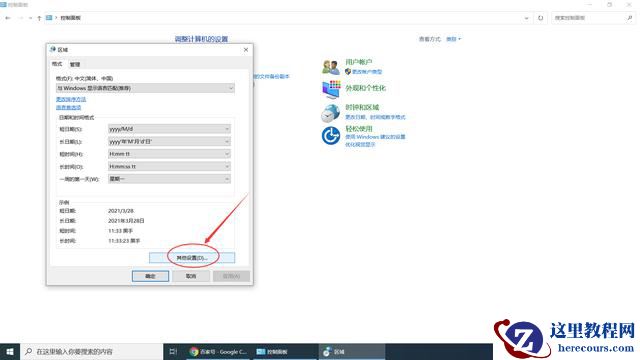The image size is (640, 360).
Task: Maximize the Control Panel window
Action: pos(609,4)
